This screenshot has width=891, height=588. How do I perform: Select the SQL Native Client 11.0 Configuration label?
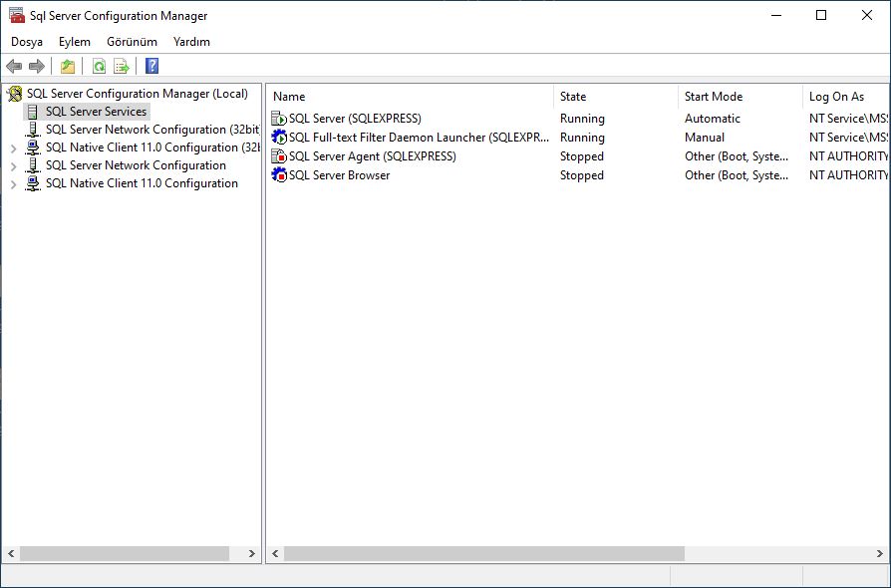[x=142, y=183]
